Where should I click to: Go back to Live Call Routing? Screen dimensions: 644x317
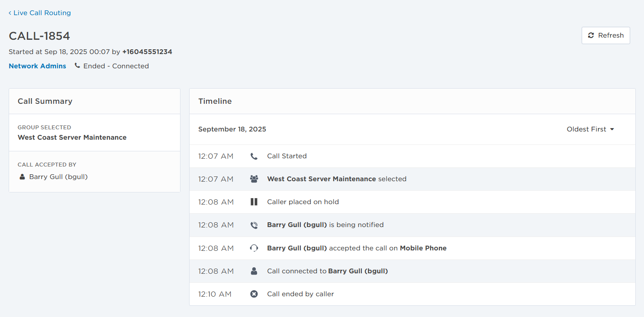coord(40,13)
